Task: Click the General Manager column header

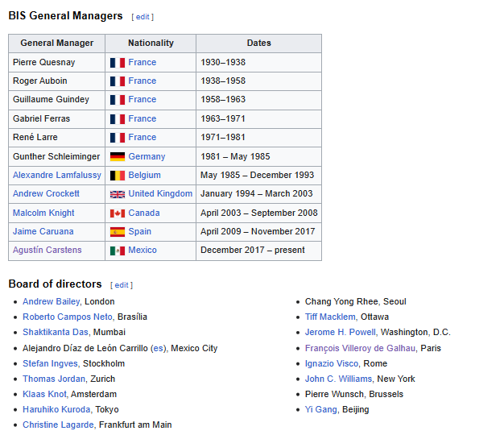Action: 57,43
